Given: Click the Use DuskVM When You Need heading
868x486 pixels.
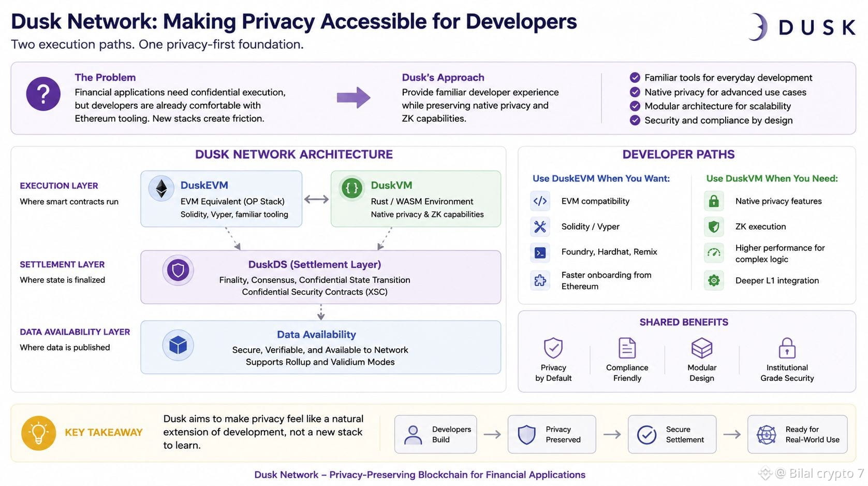Looking at the screenshot, I should (x=772, y=178).
